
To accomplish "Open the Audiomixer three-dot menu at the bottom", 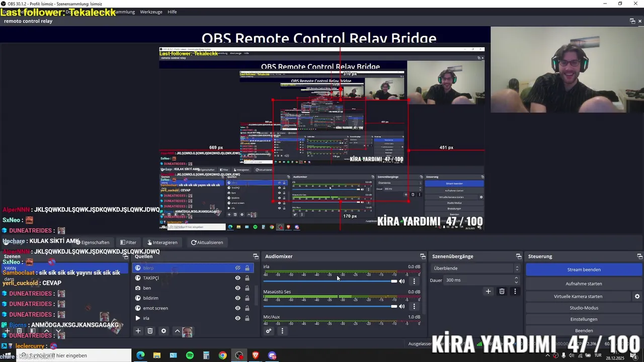I will tap(282, 331).
